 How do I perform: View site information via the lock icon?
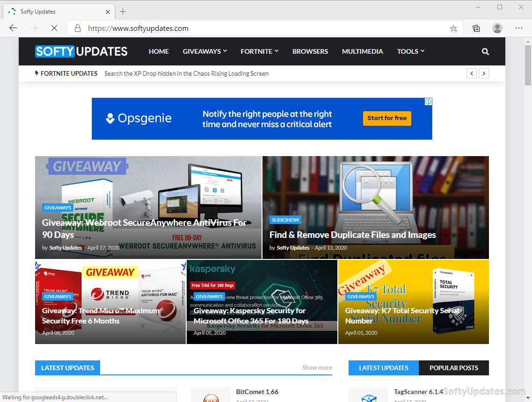[x=77, y=28]
